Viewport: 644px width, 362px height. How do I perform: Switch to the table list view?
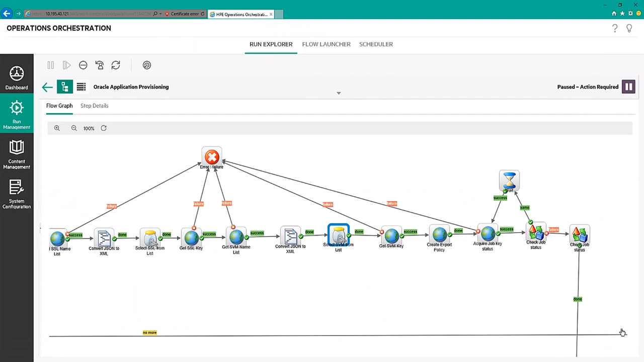point(81,87)
